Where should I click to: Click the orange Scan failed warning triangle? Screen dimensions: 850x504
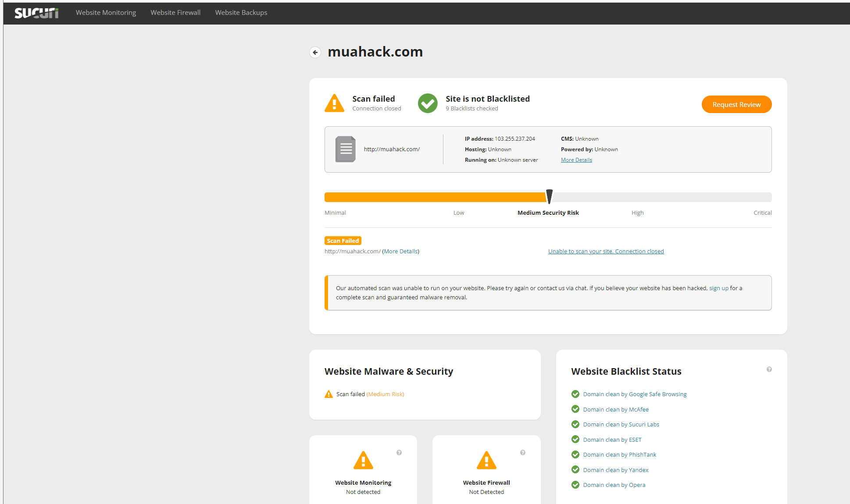tap(334, 103)
